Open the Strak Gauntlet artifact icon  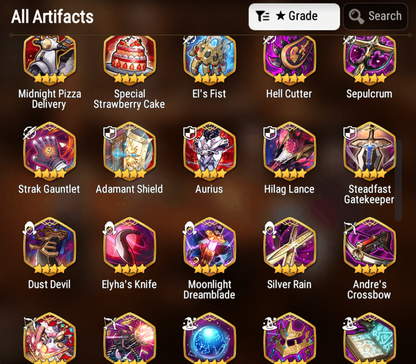(x=49, y=151)
